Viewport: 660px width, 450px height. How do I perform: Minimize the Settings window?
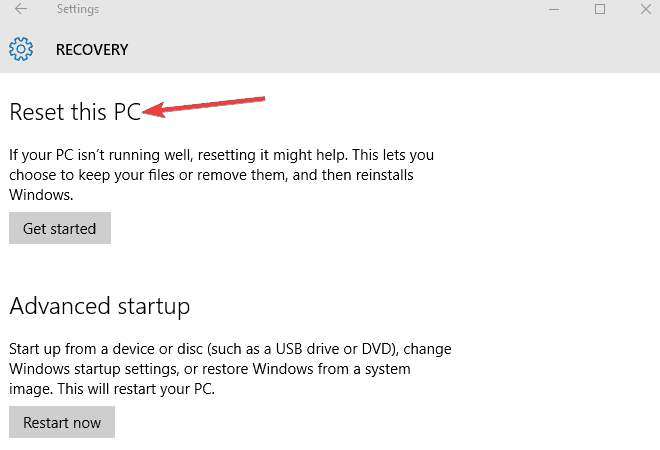[555, 9]
